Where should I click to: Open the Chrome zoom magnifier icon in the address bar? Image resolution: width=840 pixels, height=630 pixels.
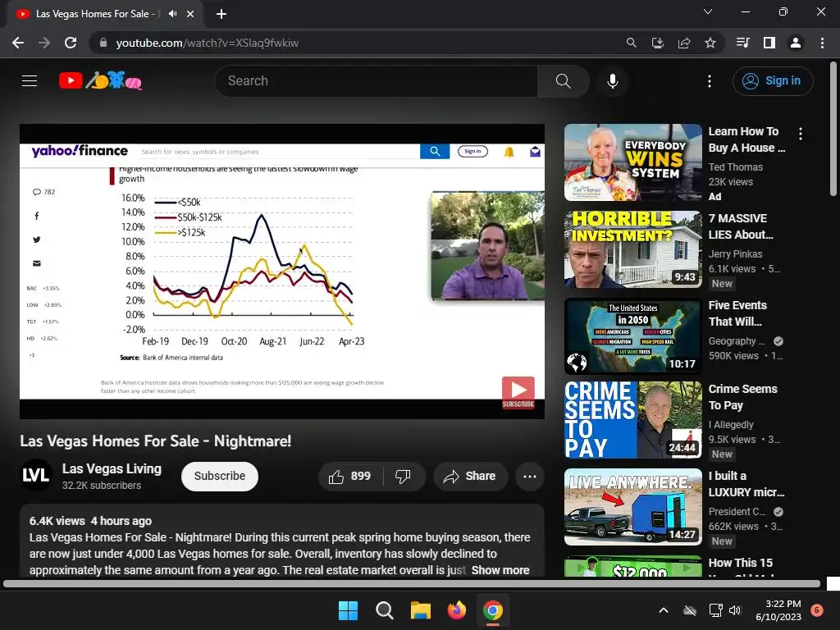[x=631, y=43]
